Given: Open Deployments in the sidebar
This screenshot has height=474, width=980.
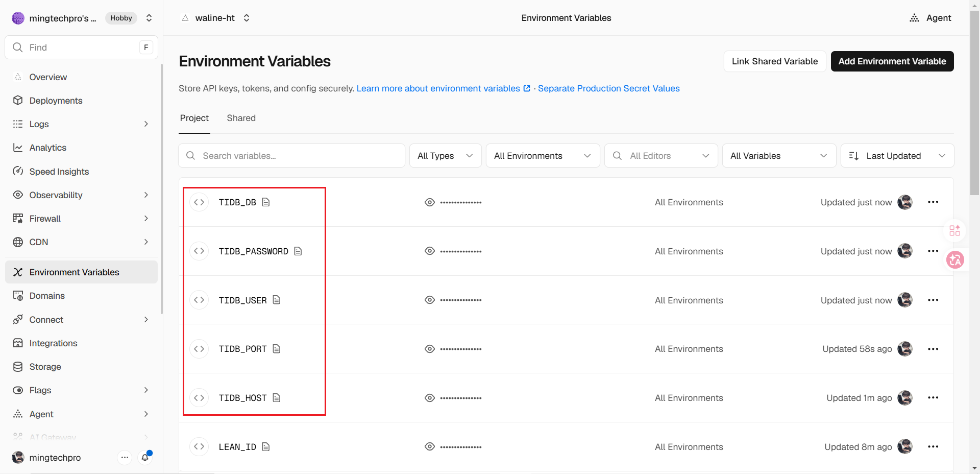Looking at the screenshot, I should tap(82, 101).
